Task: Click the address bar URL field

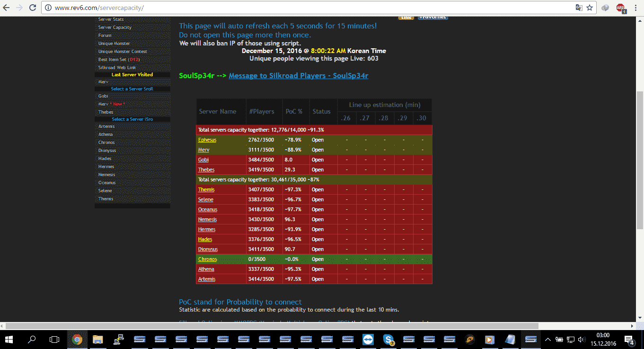Action: (x=312, y=8)
